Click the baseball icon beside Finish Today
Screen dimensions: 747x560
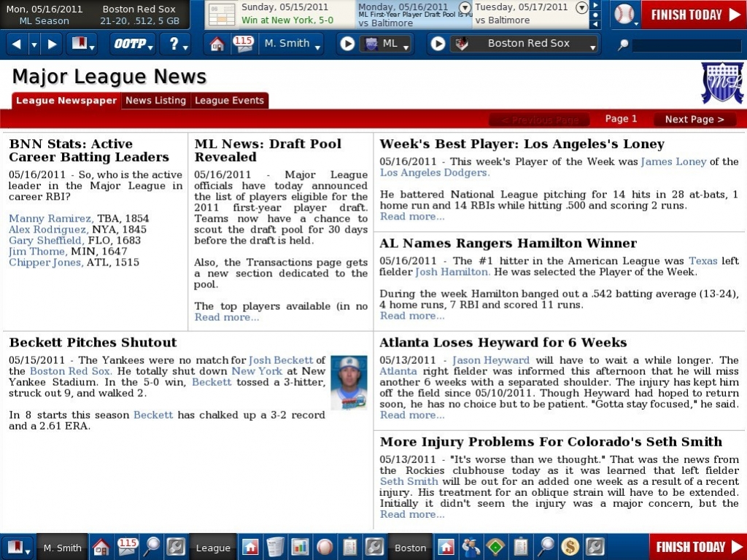pos(624,14)
